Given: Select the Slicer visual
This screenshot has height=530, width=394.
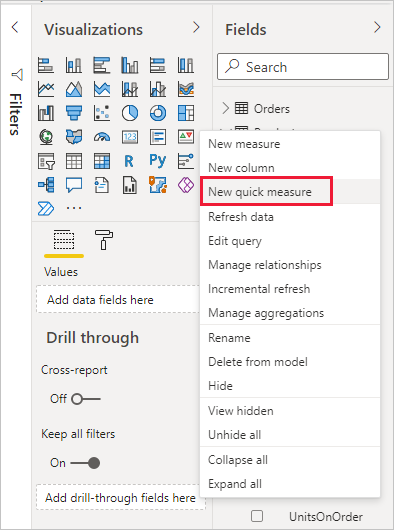Looking at the screenshot, I should (46, 161).
